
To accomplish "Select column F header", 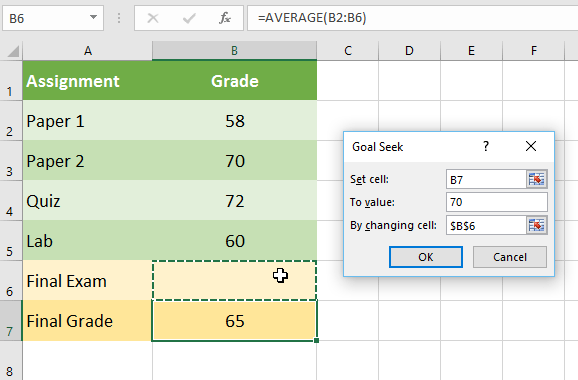I will [533, 50].
